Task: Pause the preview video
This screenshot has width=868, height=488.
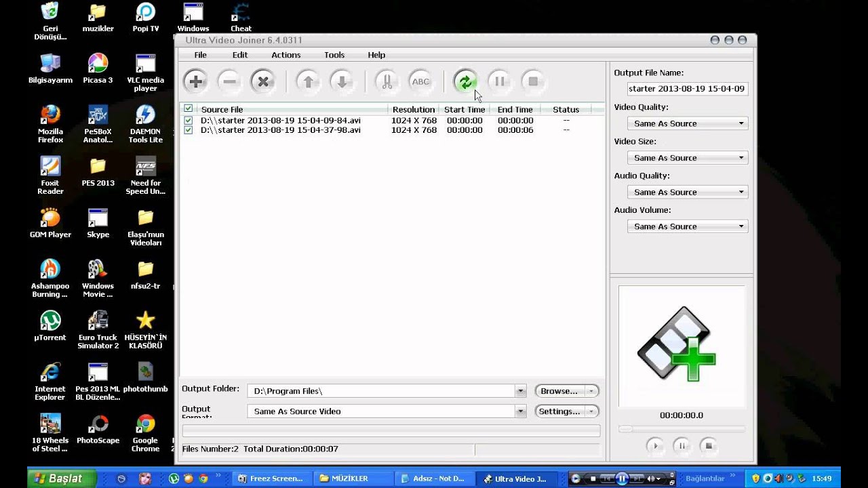Action: [x=682, y=445]
